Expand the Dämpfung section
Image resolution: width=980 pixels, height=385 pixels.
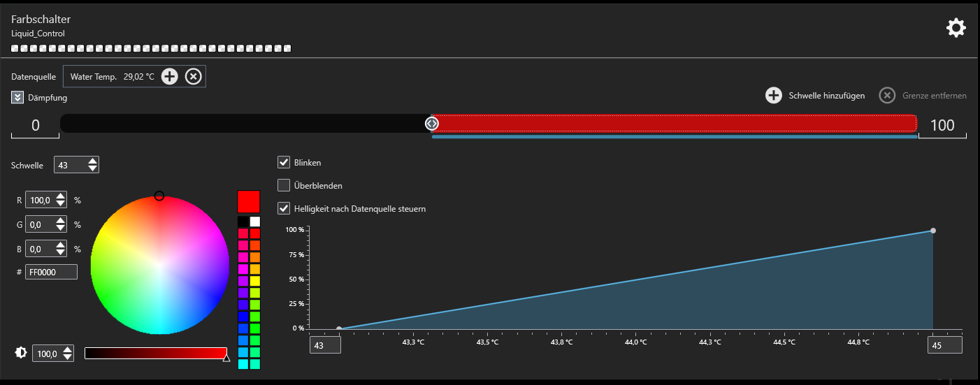click(17, 98)
